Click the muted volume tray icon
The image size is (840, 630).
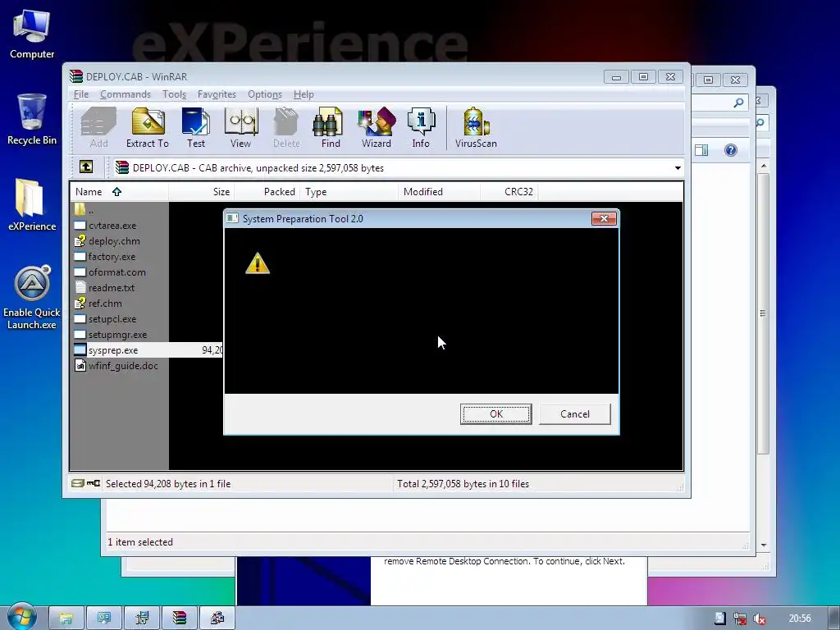click(759, 619)
